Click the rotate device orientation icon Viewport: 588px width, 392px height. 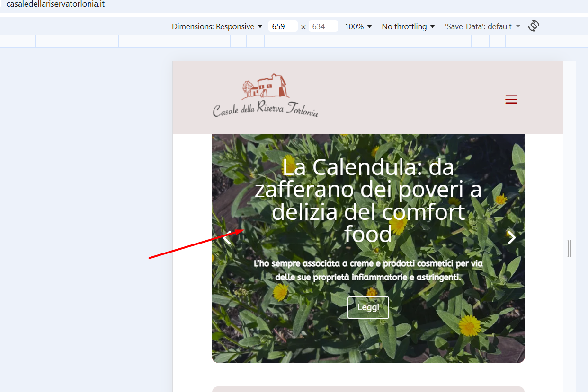pos(534,26)
